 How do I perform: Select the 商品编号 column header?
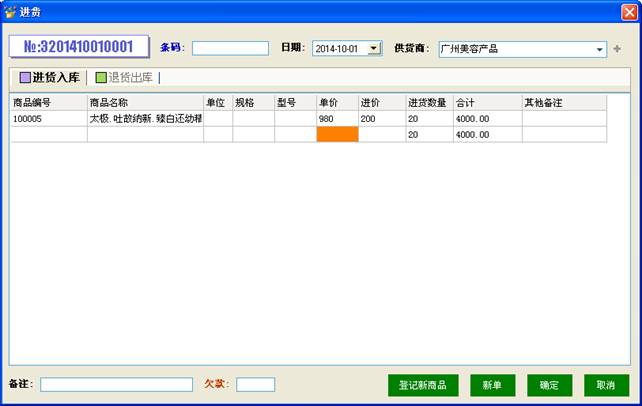[48, 102]
